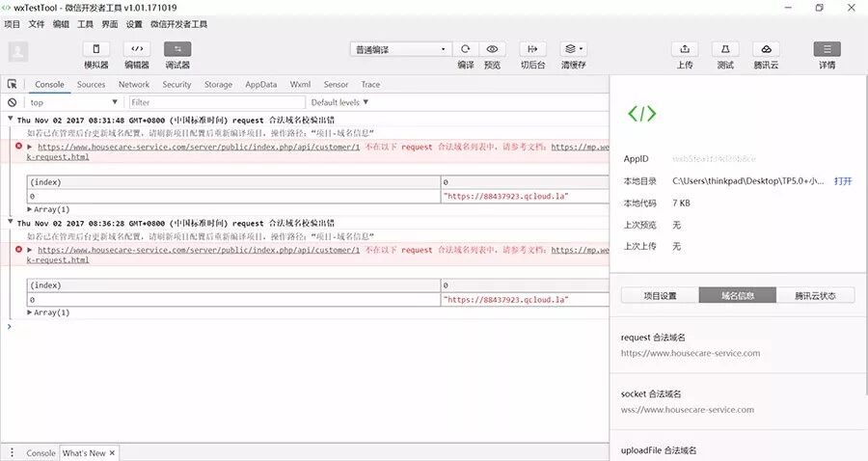Activate the inspect element picker icon
Screen dimensions: 868x461
(x=13, y=84)
